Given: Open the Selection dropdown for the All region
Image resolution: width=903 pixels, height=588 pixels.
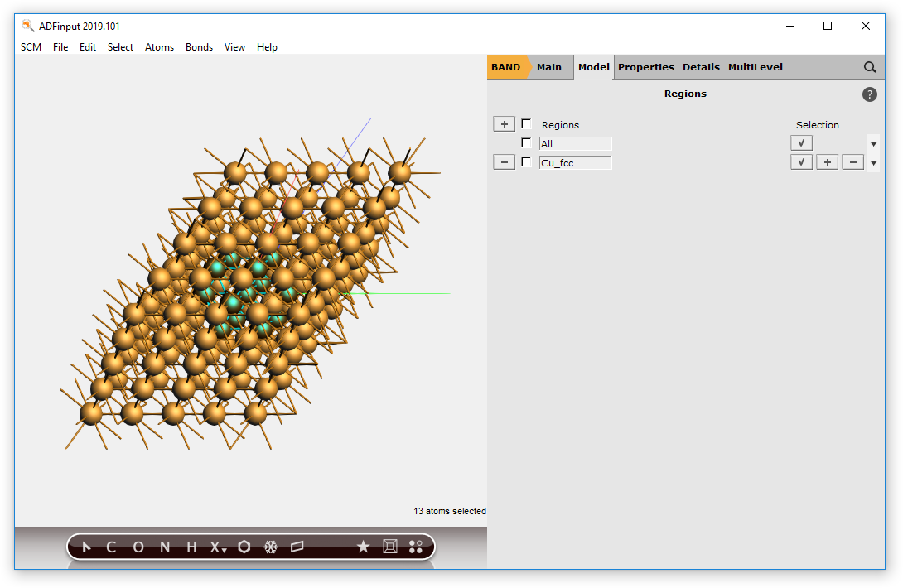Looking at the screenshot, I should pyautogui.click(x=872, y=142).
